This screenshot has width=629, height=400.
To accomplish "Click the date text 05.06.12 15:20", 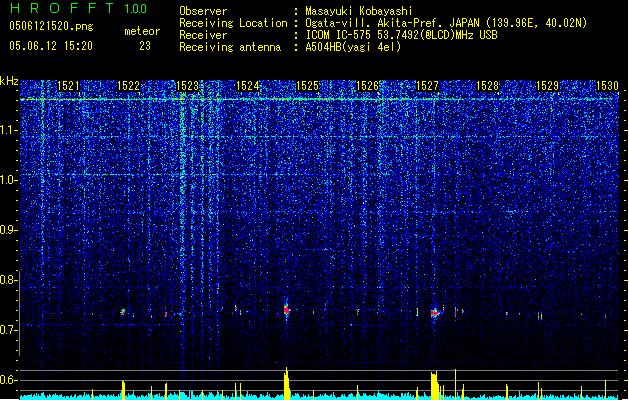I will (x=51, y=46).
